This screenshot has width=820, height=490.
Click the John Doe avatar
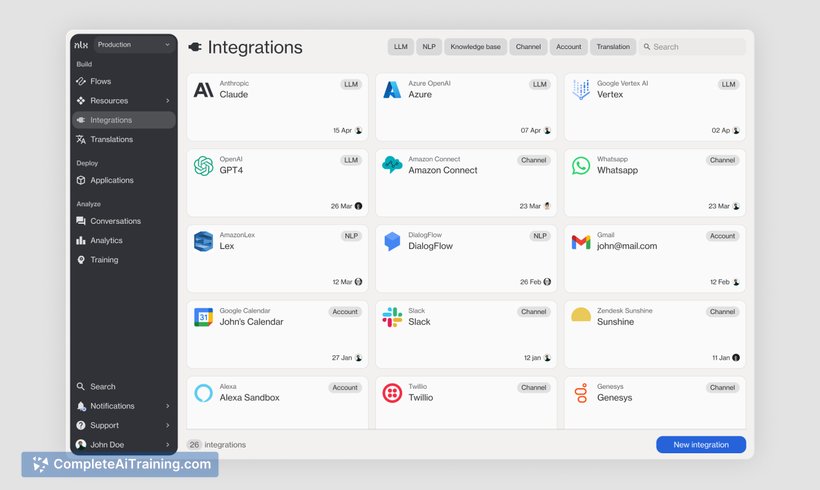[x=81, y=445]
